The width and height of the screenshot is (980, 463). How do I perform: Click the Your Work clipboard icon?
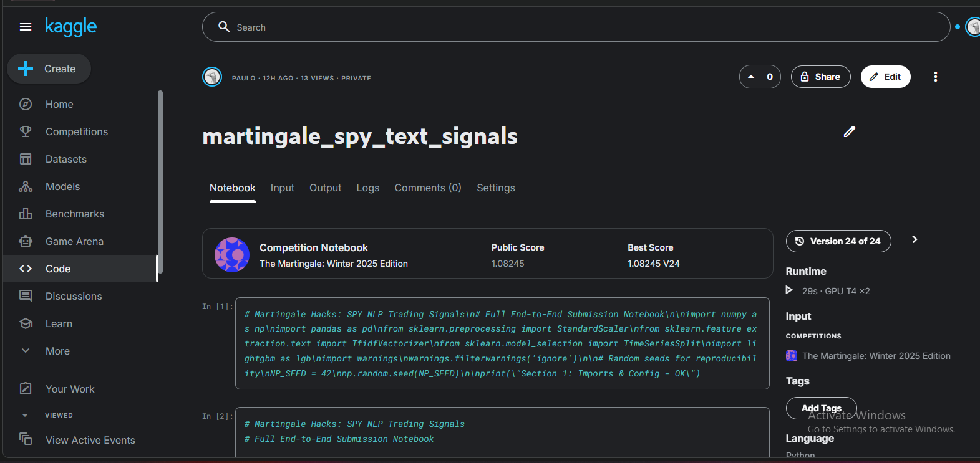(26, 389)
